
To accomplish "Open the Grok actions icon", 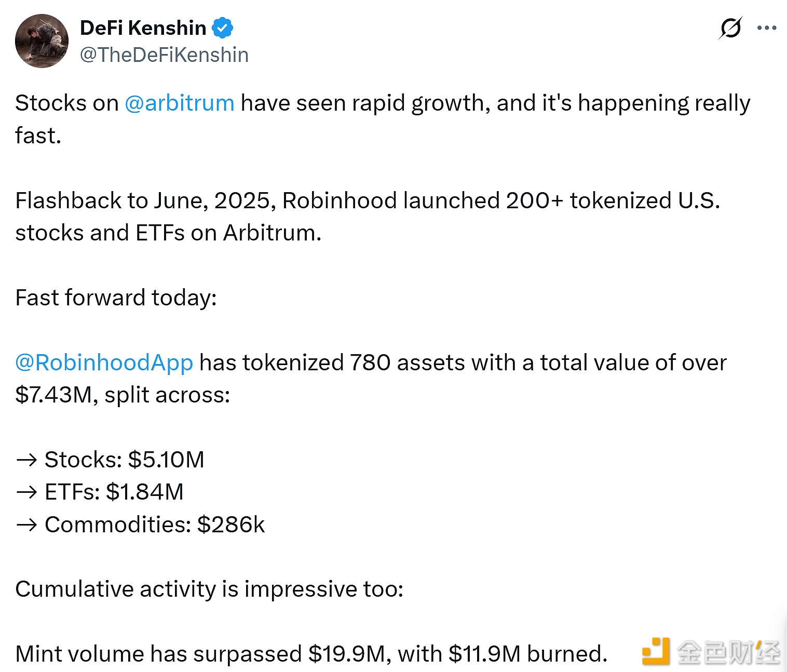I will pos(730,30).
